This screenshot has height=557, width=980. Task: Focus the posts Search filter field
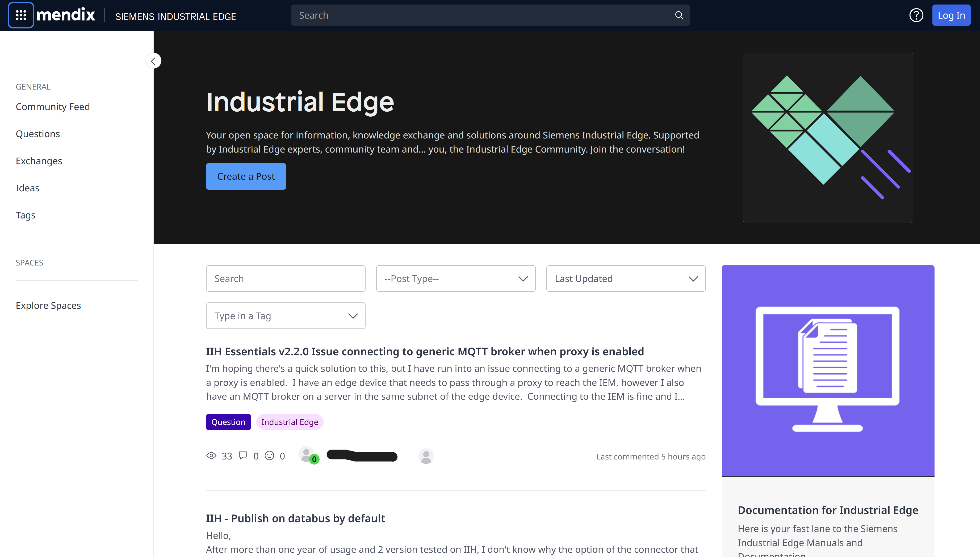point(286,278)
